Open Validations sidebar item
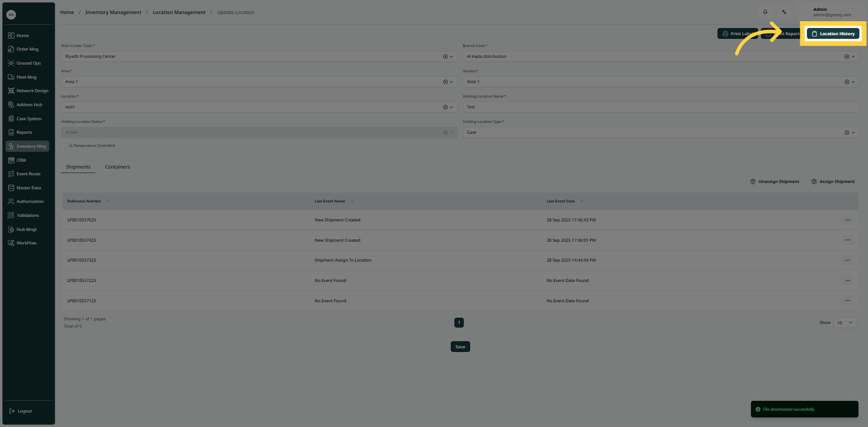This screenshot has height=427, width=868. tap(24, 216)
